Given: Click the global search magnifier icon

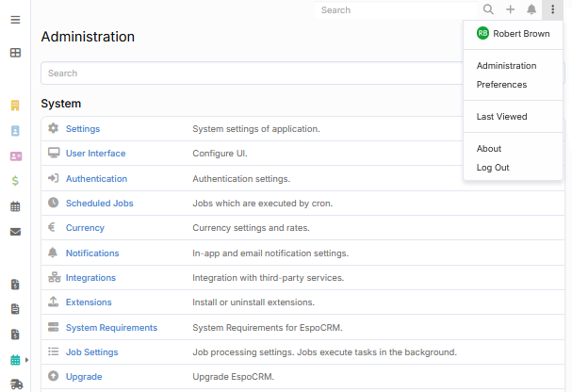Looking at the screenshot, I should tap(488, 9).
